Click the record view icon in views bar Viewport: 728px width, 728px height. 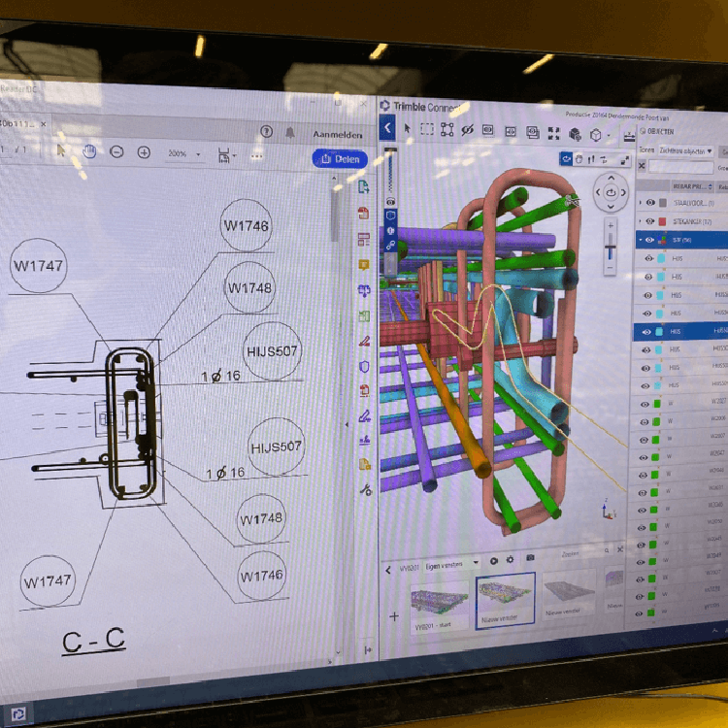pyautogui.click(x=494, y=561)
